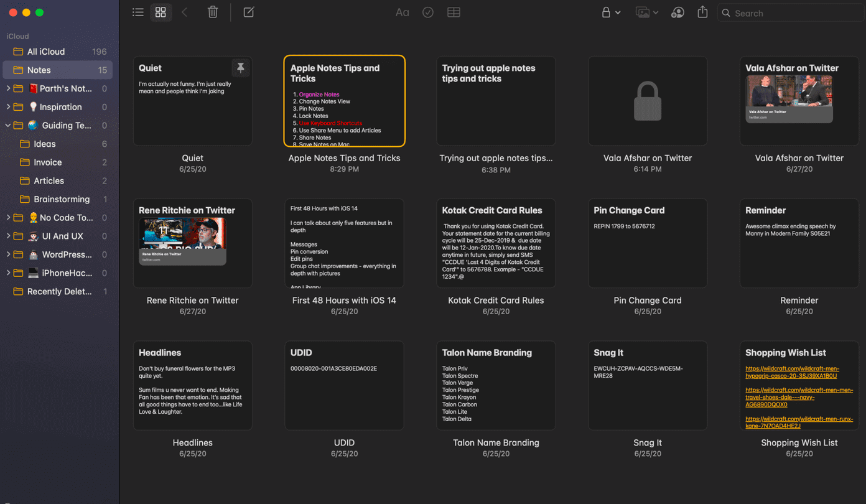The height and width of the screenshot is (504, 866).
Task: Open Kotak Credit Card Rules note
Action: pos(496,243)
